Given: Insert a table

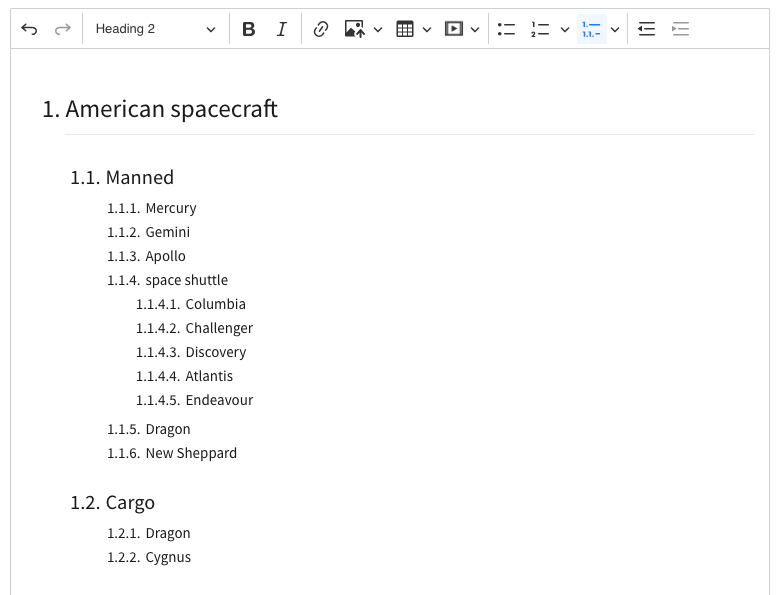Looking at the screenshot, I should (x=404, y=29).
